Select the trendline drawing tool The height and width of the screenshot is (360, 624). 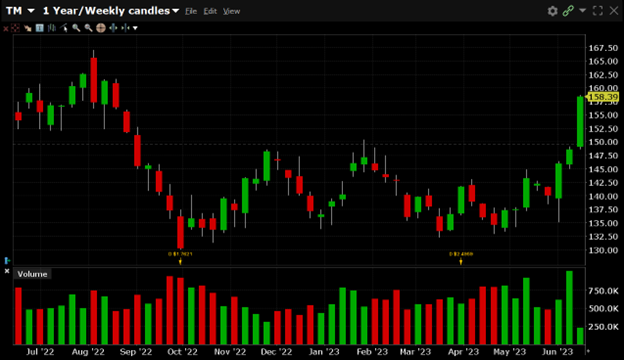tap(64, 28)
